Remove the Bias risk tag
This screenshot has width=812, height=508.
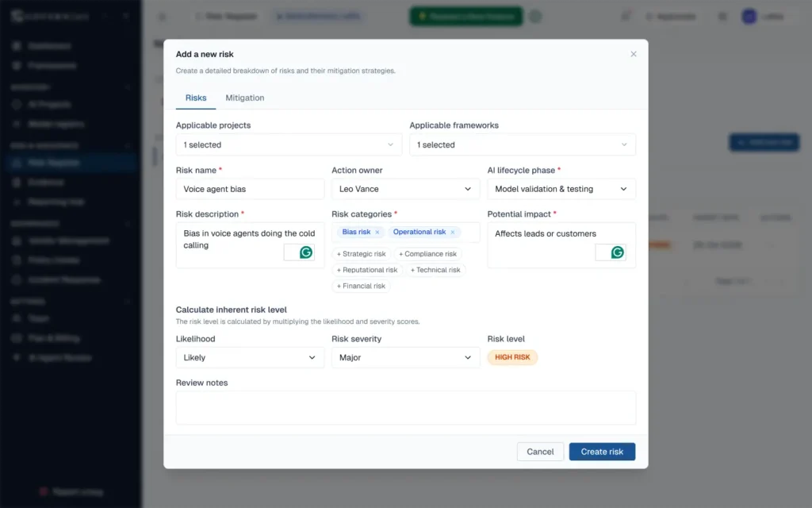[377, 233]
